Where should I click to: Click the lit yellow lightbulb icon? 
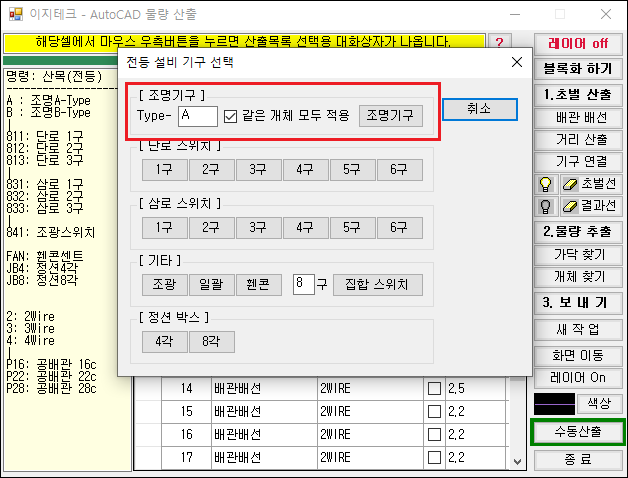[x=545, y=184]
